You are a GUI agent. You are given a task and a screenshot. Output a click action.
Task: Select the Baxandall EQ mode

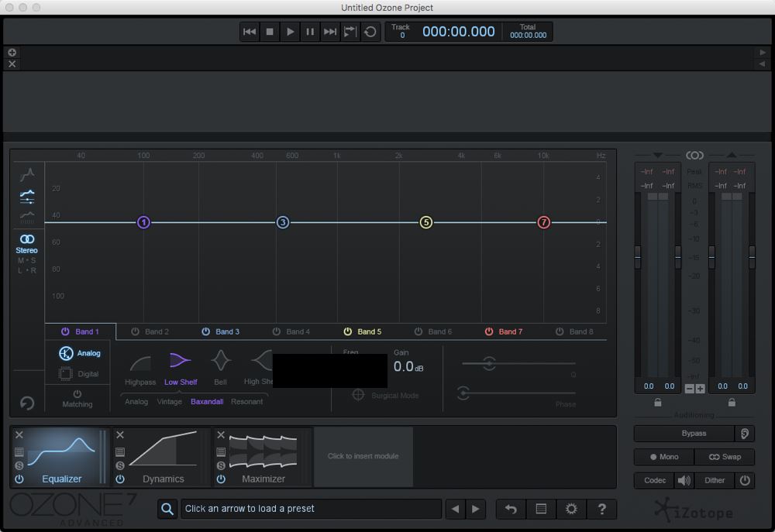pyautogui.click(x=207, y=402)
